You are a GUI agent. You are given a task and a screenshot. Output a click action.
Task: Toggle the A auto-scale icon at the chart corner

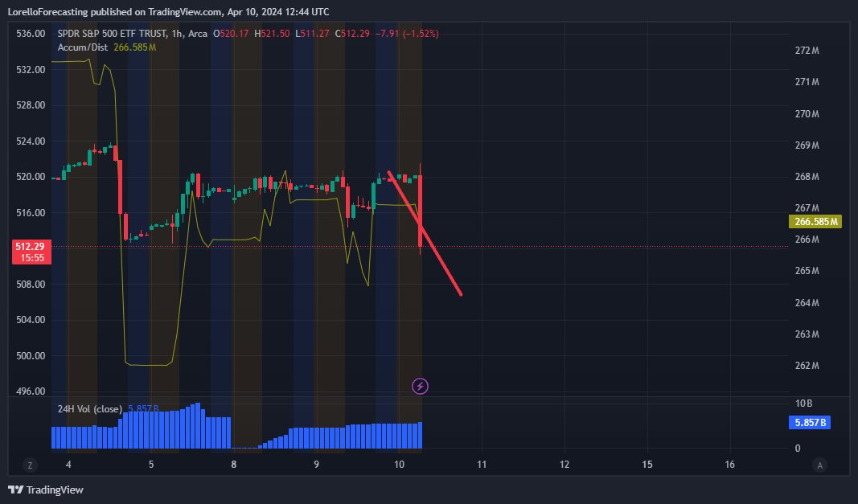(819, 465)
